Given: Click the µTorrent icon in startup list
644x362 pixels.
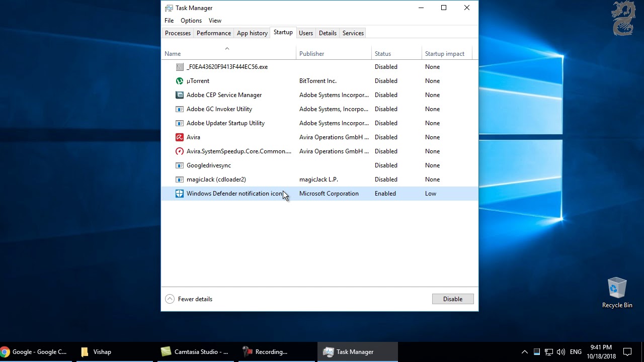Looking at the screenshot, I should [180, 81].
